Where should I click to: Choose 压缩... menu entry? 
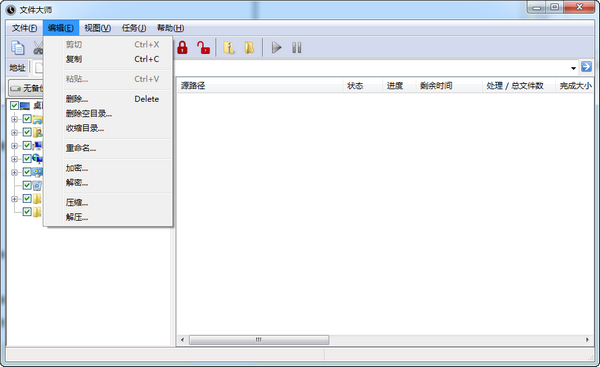108,202
